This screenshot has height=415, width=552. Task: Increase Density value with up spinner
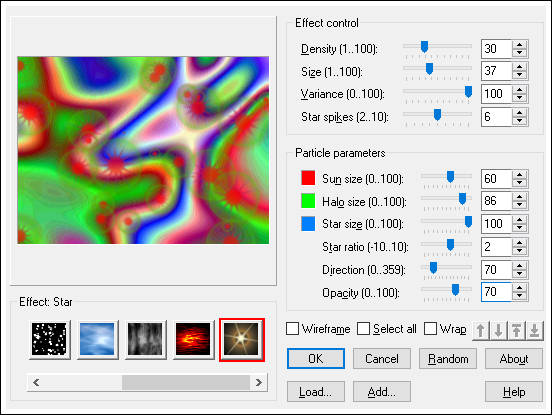pos(520,44)
